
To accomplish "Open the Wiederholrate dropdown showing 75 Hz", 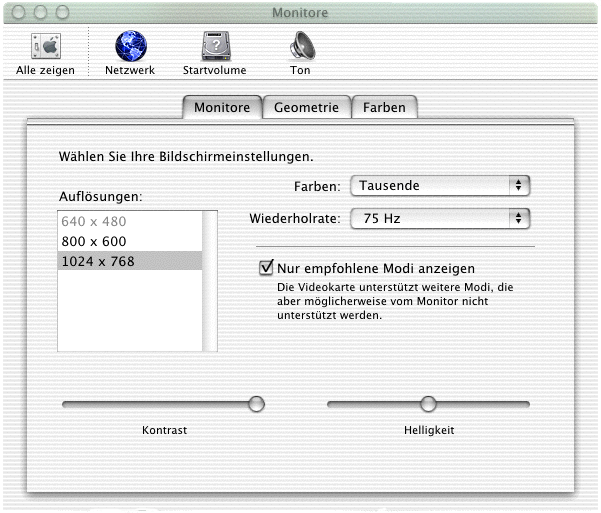I will [x=440, y=219].
